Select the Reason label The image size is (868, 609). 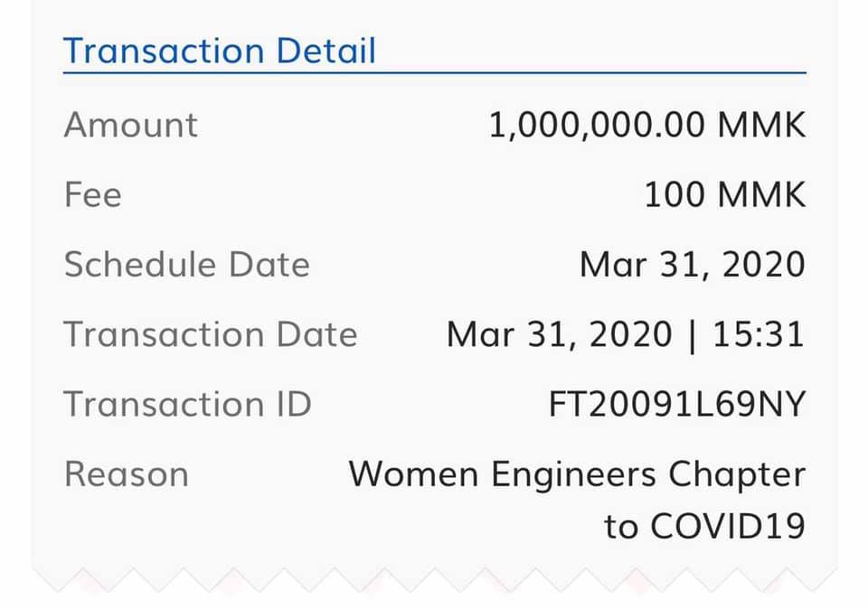[127, 474]
